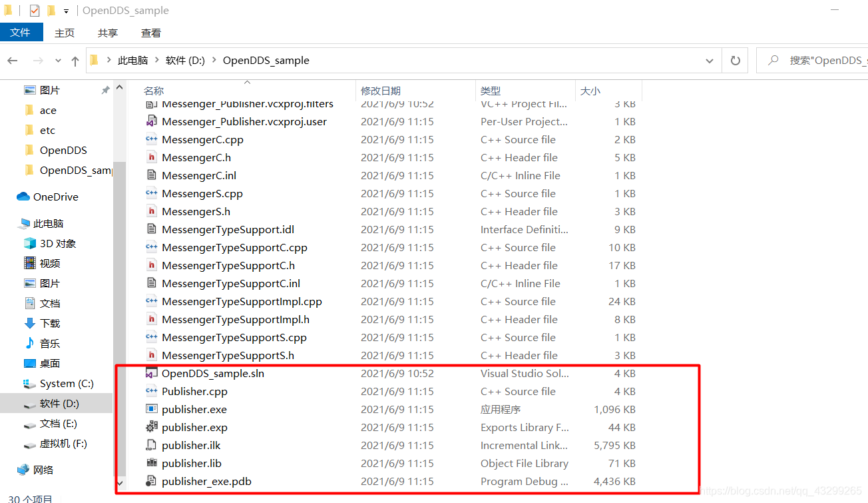Go forward with the forward arrow
Screen dimensions: 868x503
38,61
